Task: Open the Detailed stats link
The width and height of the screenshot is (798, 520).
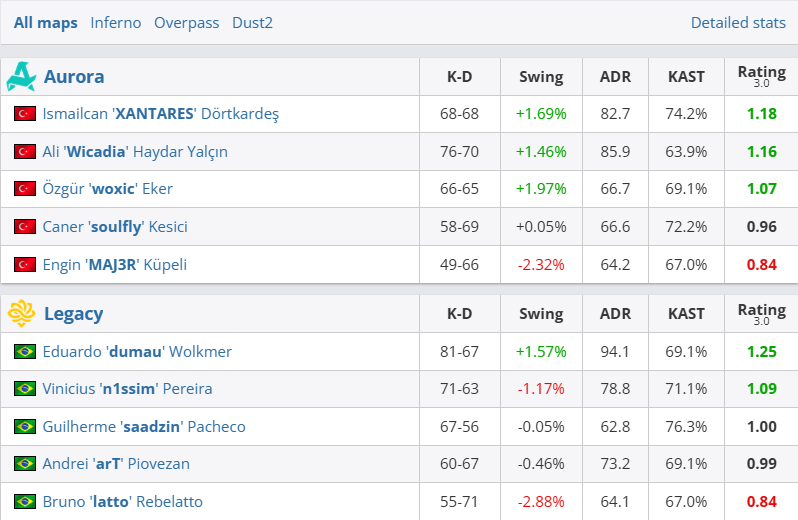Action: coord(738,22)
